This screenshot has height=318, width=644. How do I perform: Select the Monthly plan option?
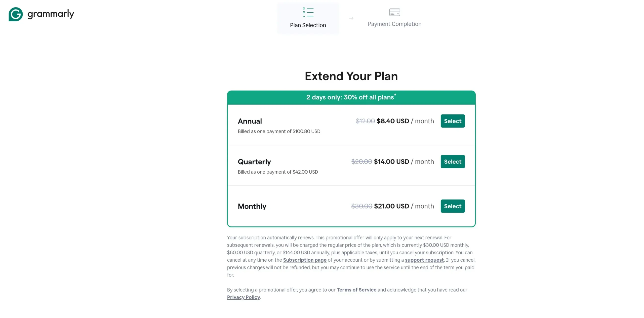coord(453,206)
